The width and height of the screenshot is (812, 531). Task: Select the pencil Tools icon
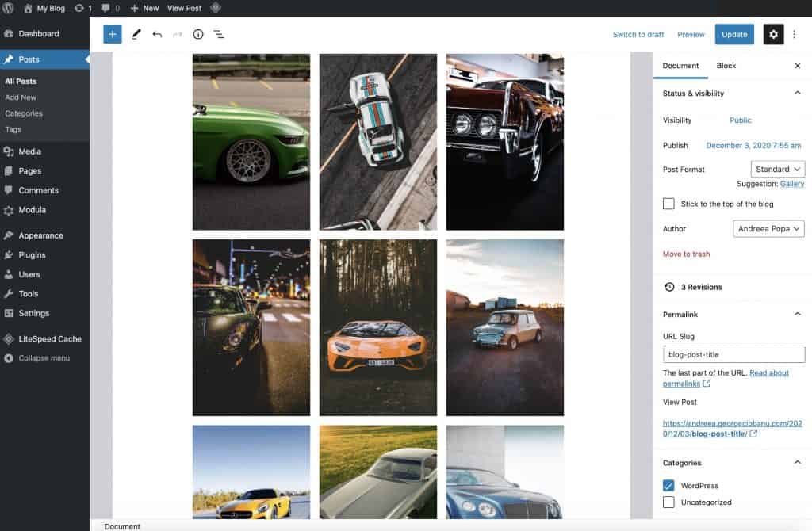click(x=136, y=34)
